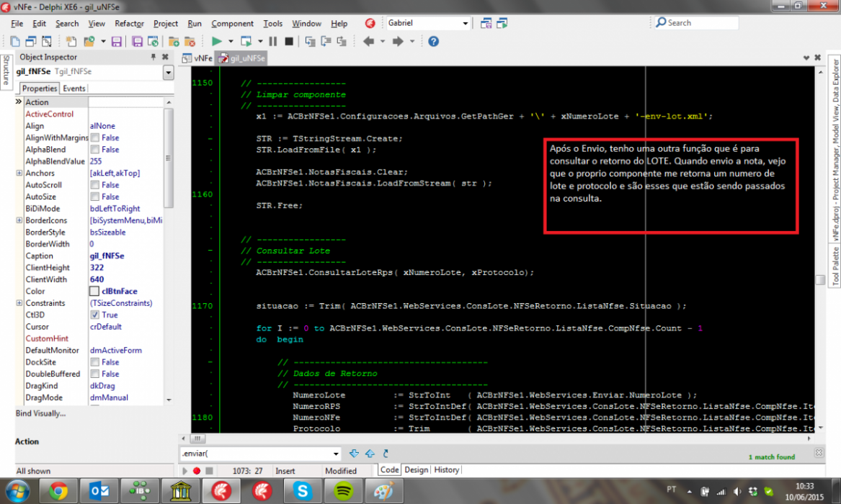Click Run Until Return icon
The image size is (841, 504).
point(341,41)
